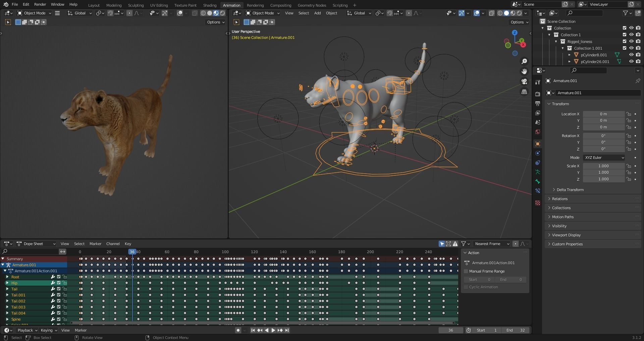Click the pan hand icon in viewport
Screen dimensions: 644x341
524,71
